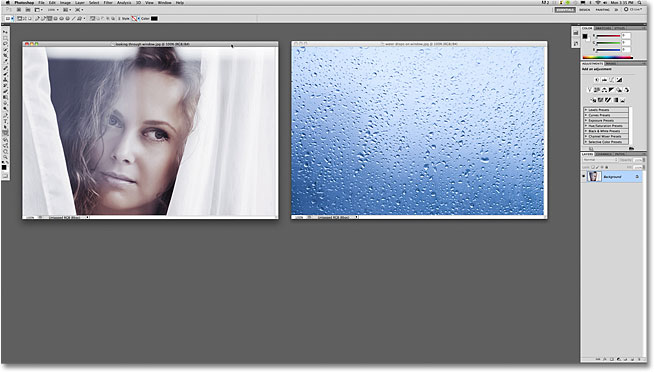Add a Curves adjustment
This screenshot has width=654, height=372.
tap(612, 80)
